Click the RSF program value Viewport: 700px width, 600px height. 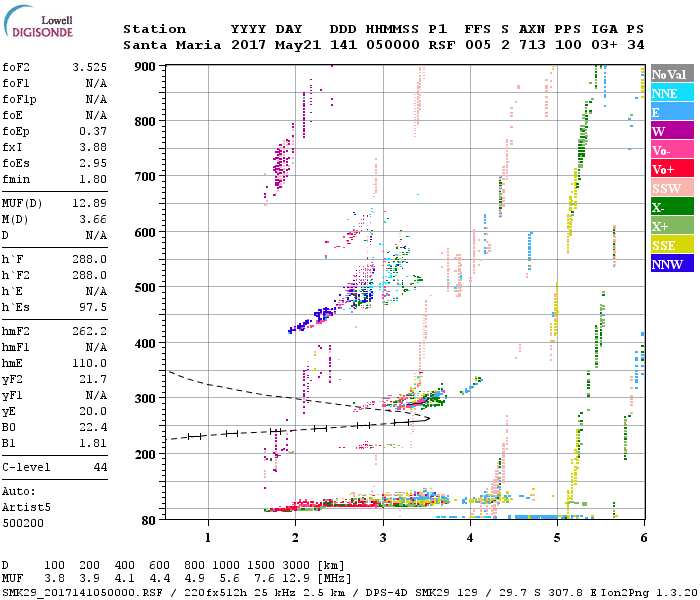coord(442,45)
